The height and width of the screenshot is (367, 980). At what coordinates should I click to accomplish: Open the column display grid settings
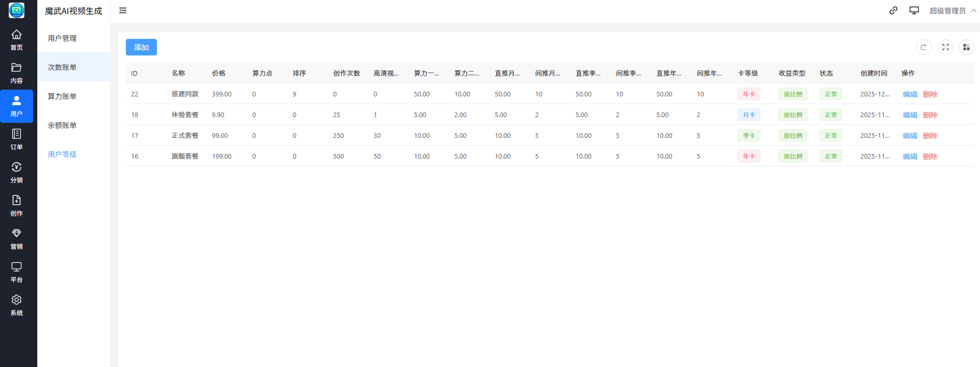(x=966, y=47)
